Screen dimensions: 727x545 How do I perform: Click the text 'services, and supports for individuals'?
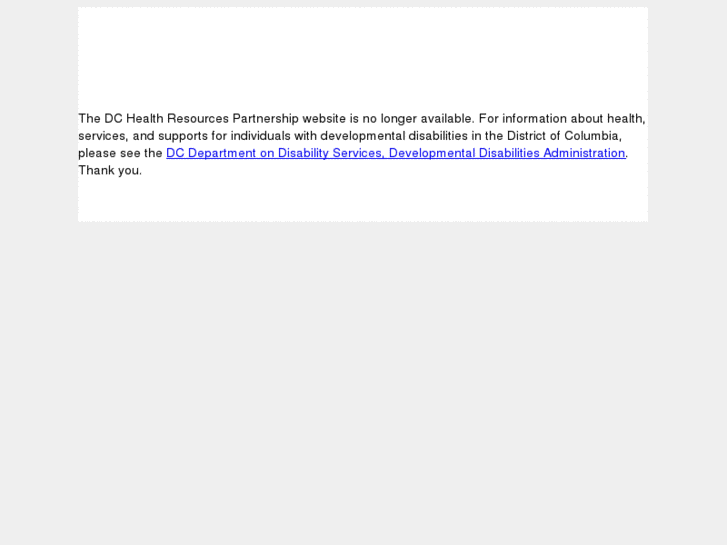pyautogui.click(x=185, y=136)
